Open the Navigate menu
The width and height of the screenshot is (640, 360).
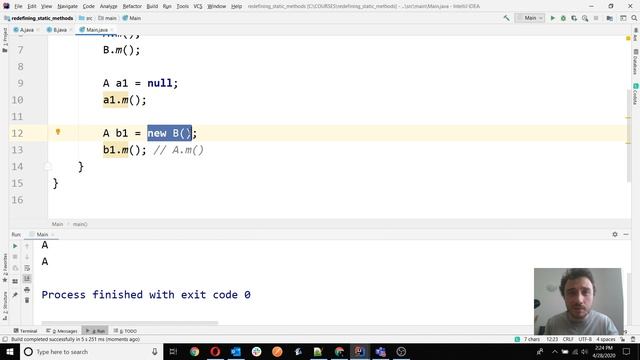pos(67,6)
